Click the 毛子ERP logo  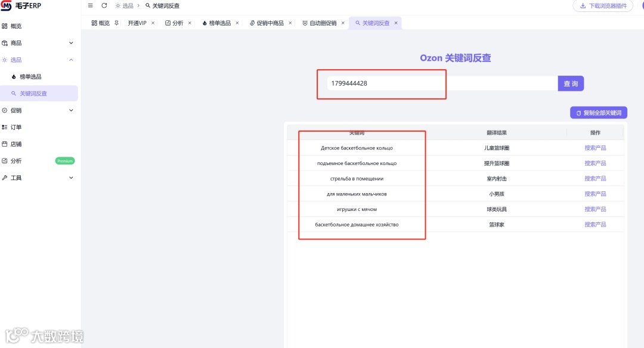pyautogui.click(x=21, y=6)
